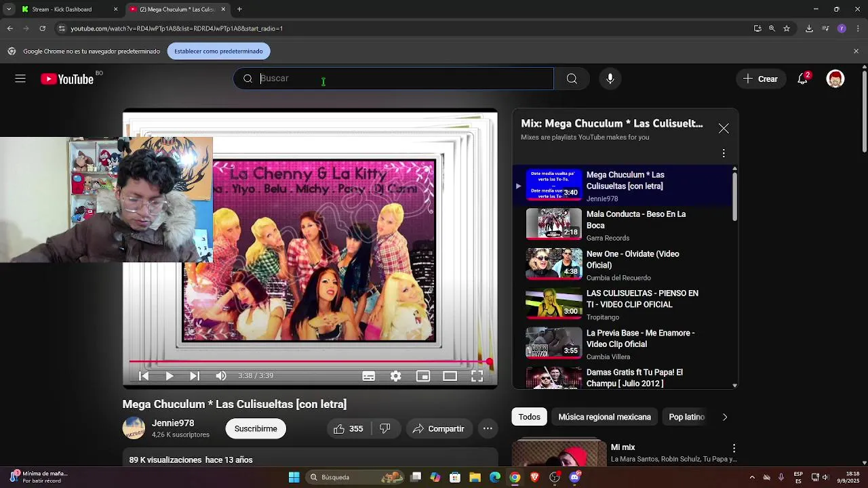Close the Mix playlist panel
868x488 pixels.
724,129
